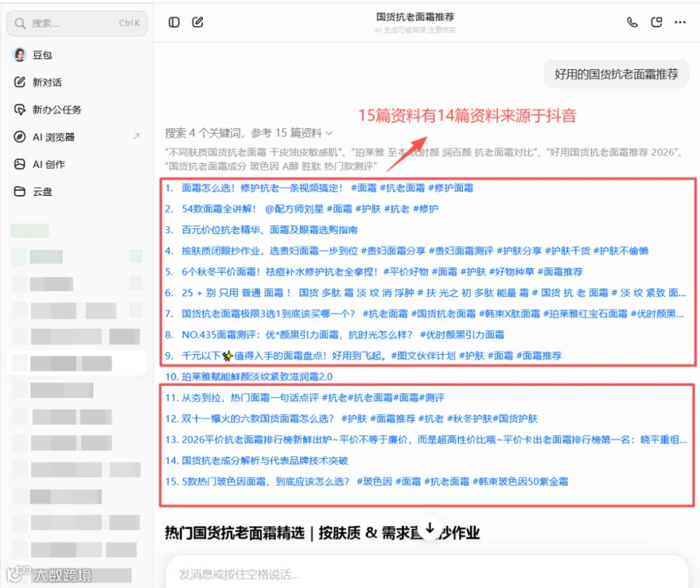Open reference 5 6个秋冬平价面霜

pos(382,272)
